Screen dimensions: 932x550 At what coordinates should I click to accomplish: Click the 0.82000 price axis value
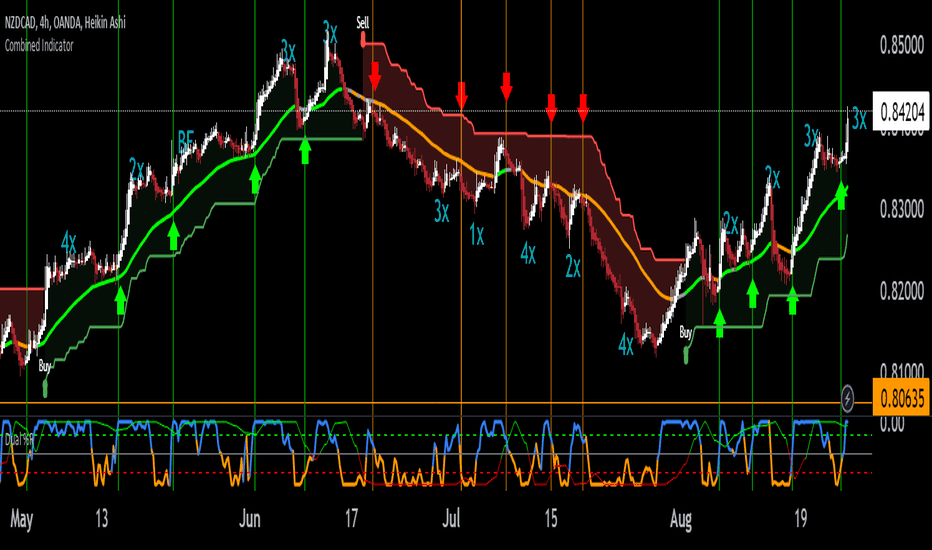[x=902, y=291]
